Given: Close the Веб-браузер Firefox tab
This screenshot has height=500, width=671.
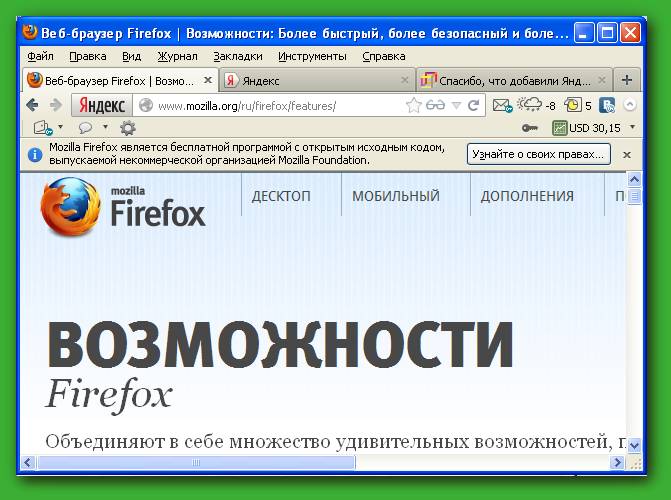Looking at the screenshot, I should coord(208,80).
